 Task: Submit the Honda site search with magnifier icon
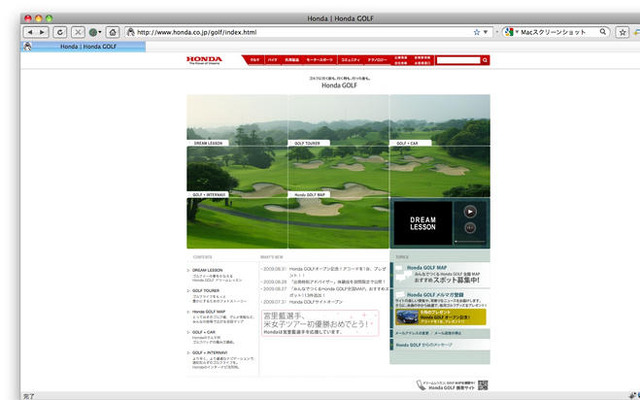(x=485, y=60)
